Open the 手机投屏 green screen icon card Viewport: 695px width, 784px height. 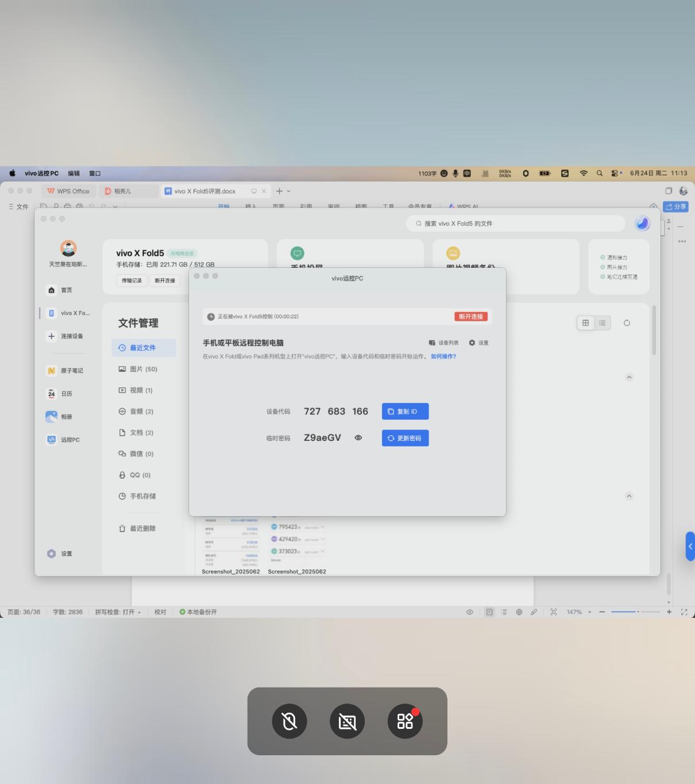point(297,253)
